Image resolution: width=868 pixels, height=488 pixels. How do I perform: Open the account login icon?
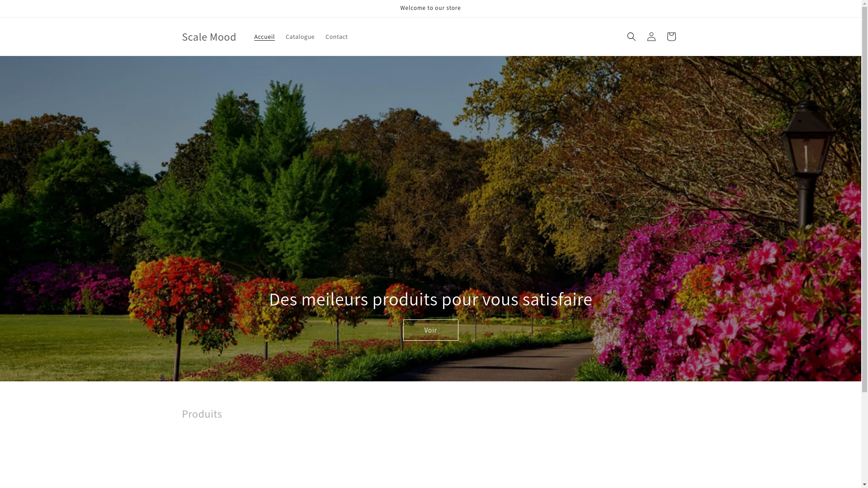point(651,37)
